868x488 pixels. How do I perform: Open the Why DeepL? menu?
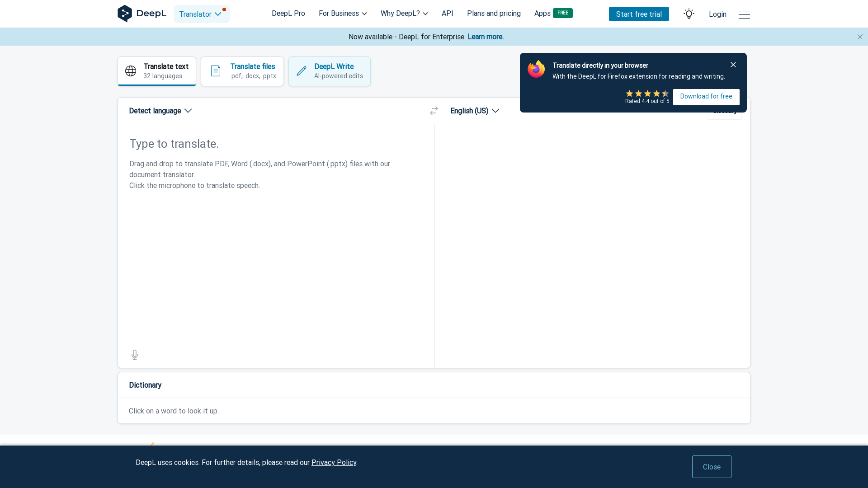point(404,13)
